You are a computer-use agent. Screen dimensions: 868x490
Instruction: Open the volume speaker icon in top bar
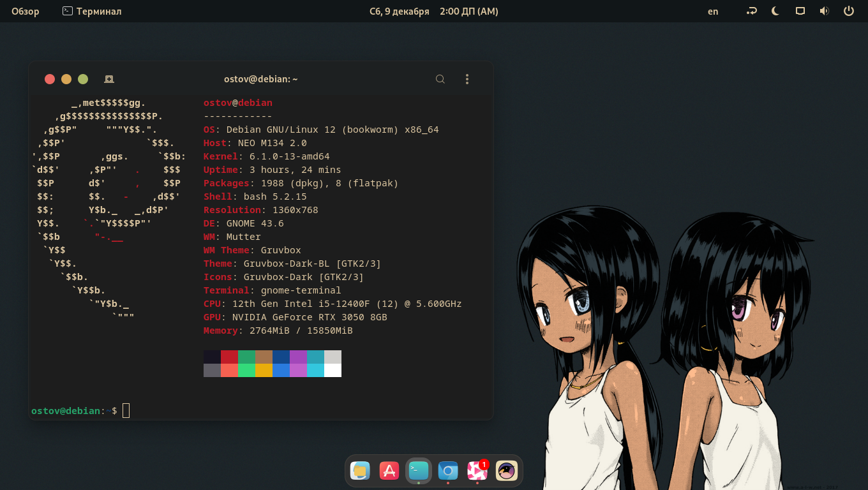click(824, 11)
